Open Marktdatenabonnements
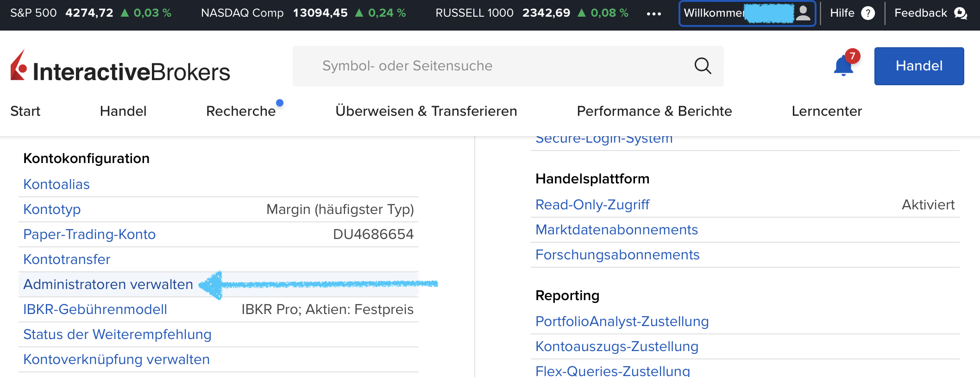This screenshot has width=980, height=377. tap(616, 230)
